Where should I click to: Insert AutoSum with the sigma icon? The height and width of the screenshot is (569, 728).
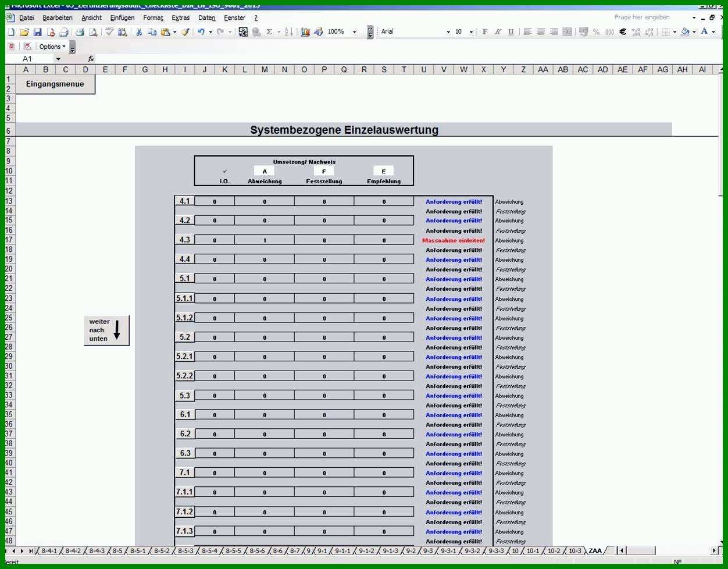tap(269, 32)
